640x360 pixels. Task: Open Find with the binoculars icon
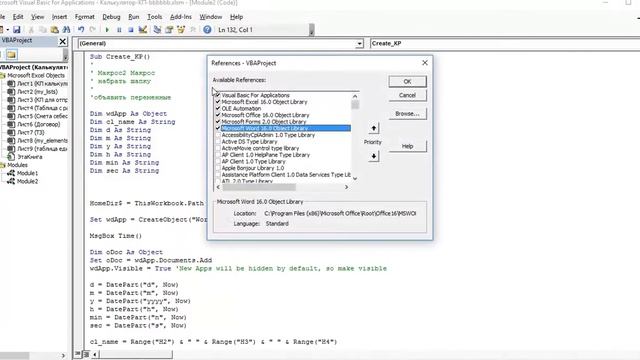(66, 30)
